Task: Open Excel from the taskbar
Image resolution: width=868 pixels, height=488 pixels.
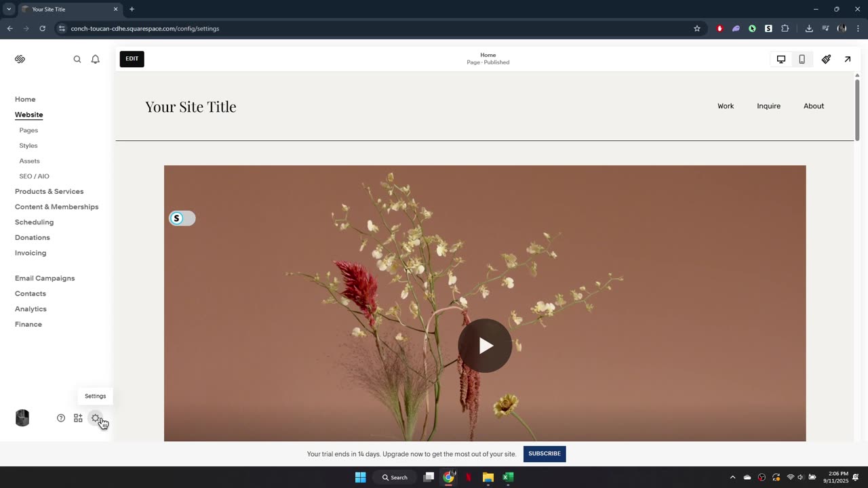Action: coord(508,477)
